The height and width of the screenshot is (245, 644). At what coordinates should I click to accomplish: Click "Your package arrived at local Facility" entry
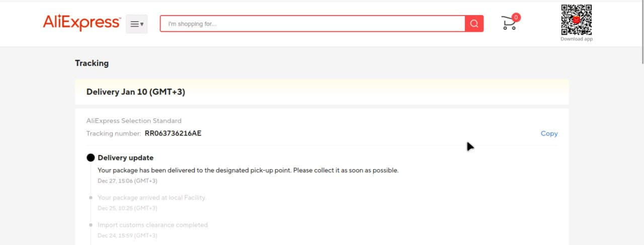[x=152, y=198]
